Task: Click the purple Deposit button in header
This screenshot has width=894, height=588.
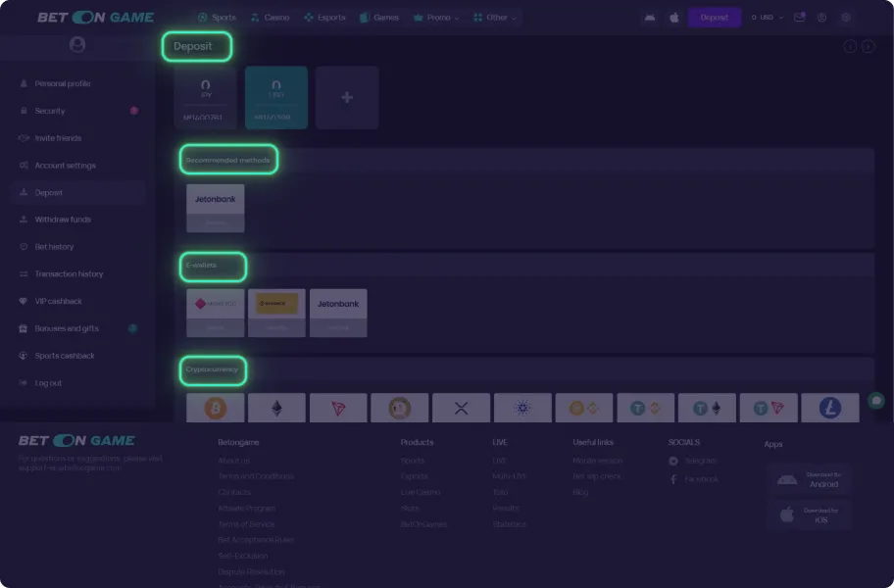Action: (714, 18)
